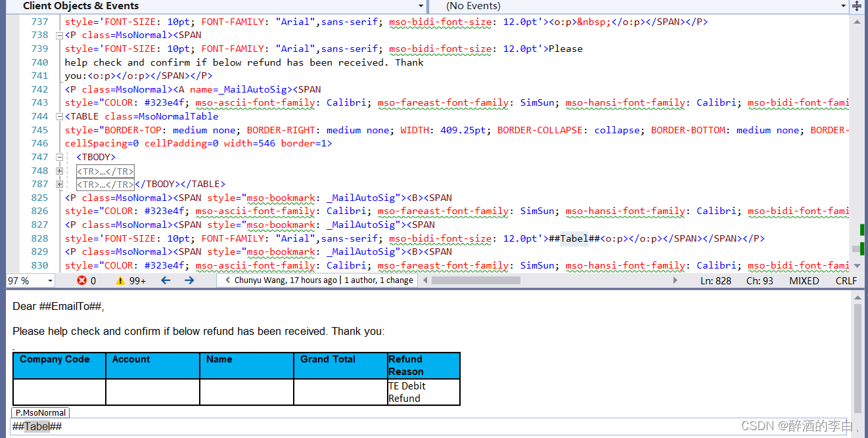Collapse the P block at line 738
868x438 pixels.
click(x=59, y=35)
